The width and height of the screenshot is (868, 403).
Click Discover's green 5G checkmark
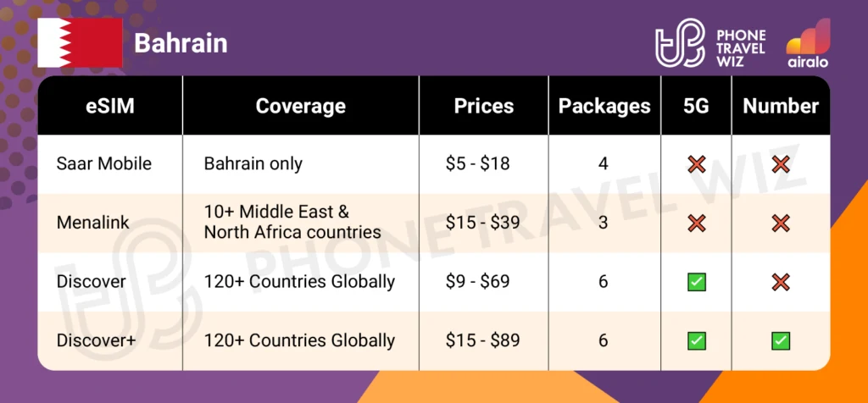pos(697,282)
